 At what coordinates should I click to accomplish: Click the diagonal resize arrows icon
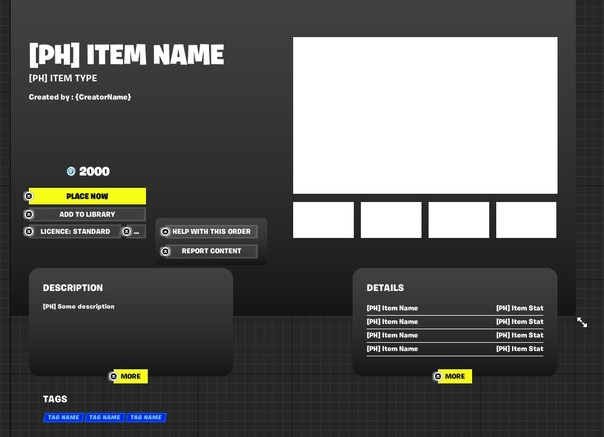pyautogui.click(x=582, y=322)
